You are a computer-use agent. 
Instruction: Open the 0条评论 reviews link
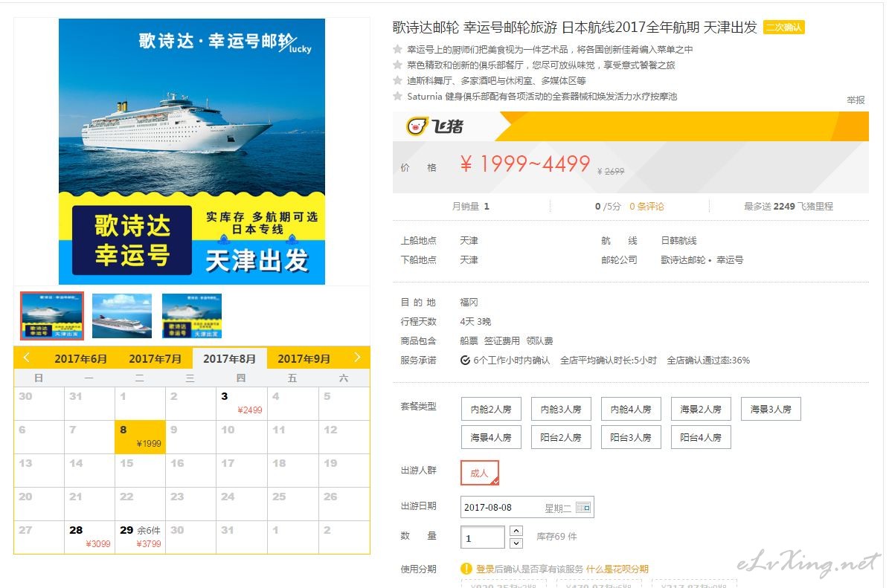[x=646, y=206]
